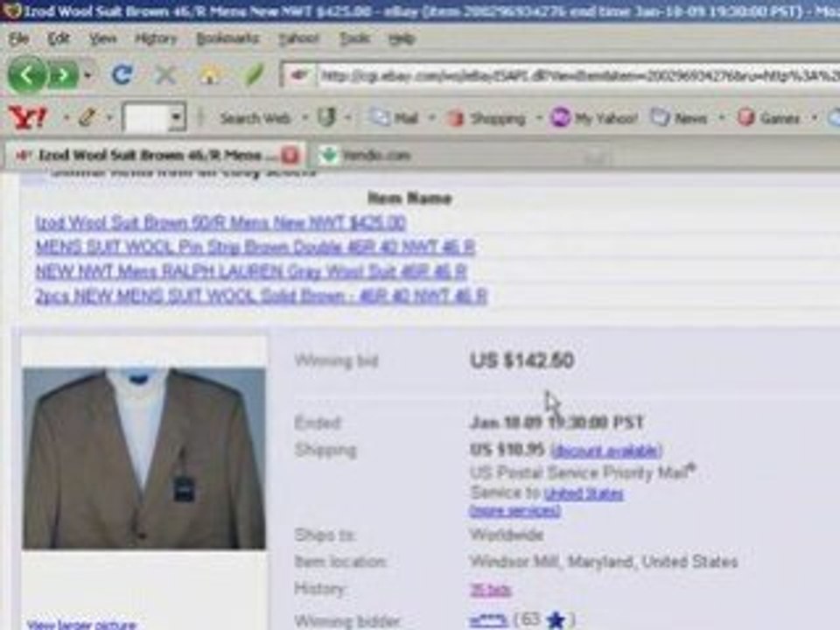Open Yahoo News toolbar item
Viewport: 840px width, 630px height.
679,118
